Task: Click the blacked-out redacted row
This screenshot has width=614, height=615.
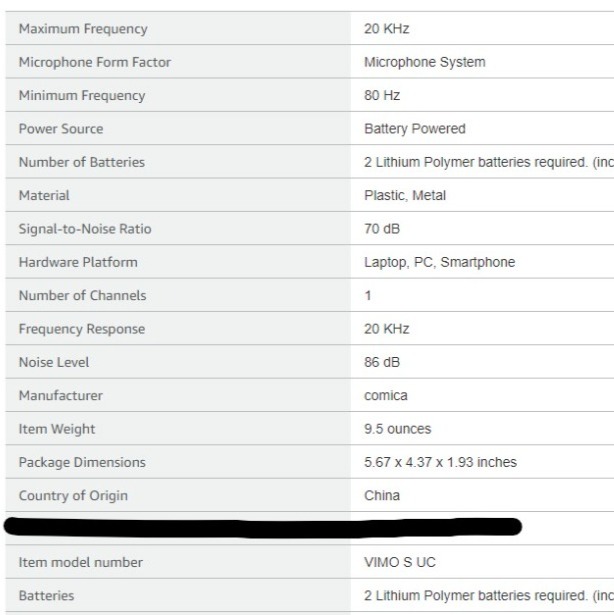Action: click(262, 527)
